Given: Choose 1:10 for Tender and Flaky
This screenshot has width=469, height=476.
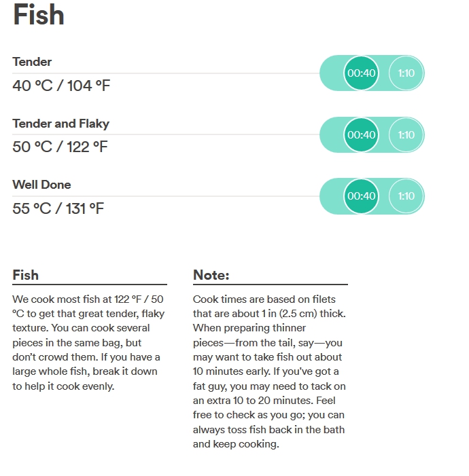Looking at the screenshot, I should tap(406, 134).
